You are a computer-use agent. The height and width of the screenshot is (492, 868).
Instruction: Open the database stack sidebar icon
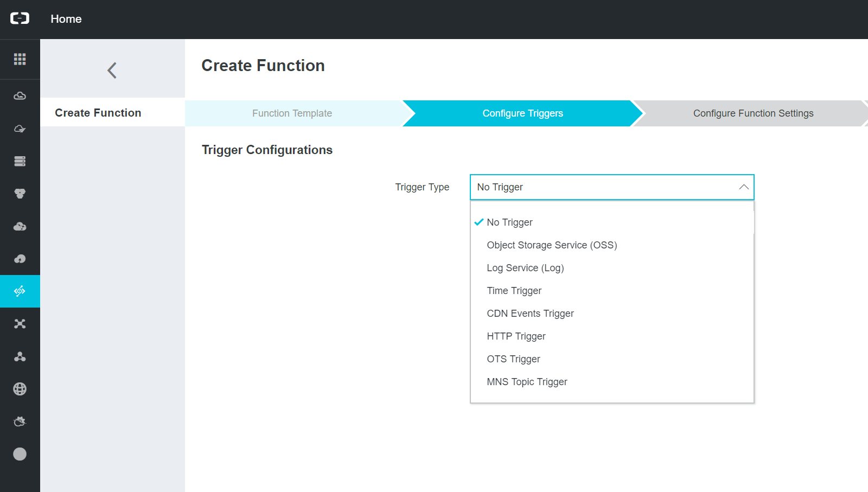click(20, 161)
